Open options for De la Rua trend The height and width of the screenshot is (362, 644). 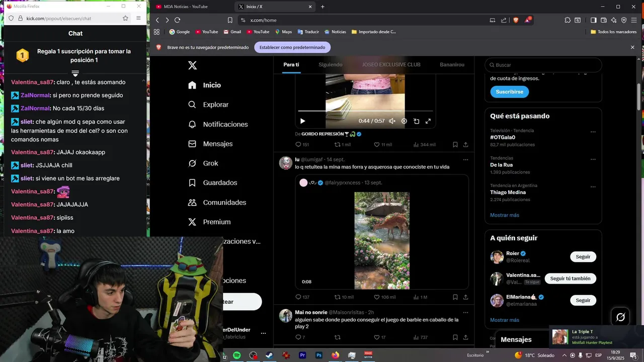tap(593, 160)
